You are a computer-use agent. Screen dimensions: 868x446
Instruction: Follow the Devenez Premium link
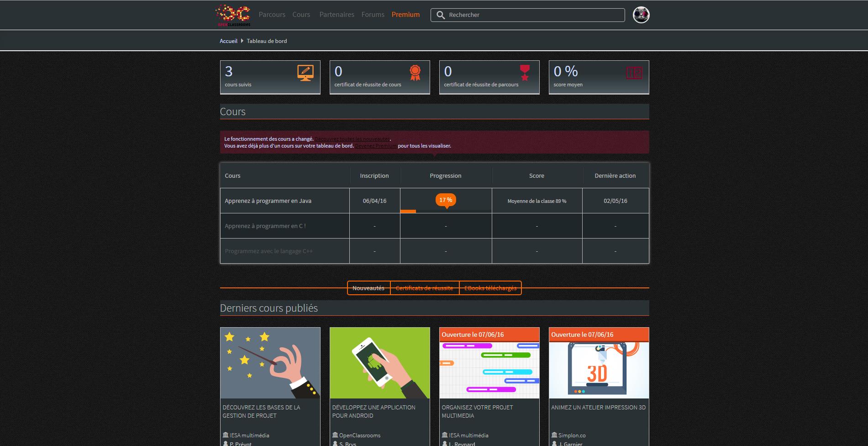(x=375, y=145)
